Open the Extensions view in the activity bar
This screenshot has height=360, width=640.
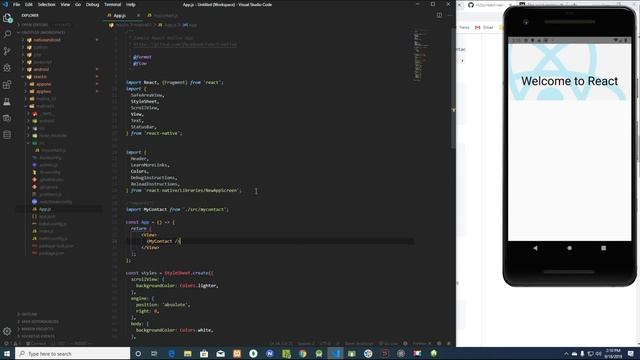pyautogui.click(x=7, y=84)
